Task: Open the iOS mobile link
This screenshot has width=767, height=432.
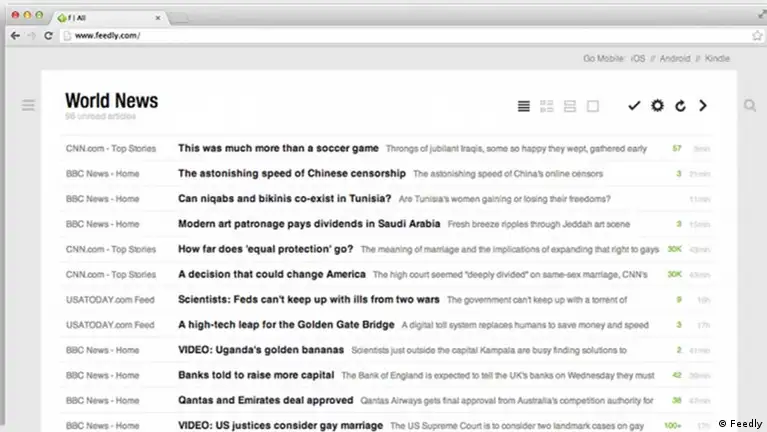Action: pyautogui.click(x=638, y=59)
